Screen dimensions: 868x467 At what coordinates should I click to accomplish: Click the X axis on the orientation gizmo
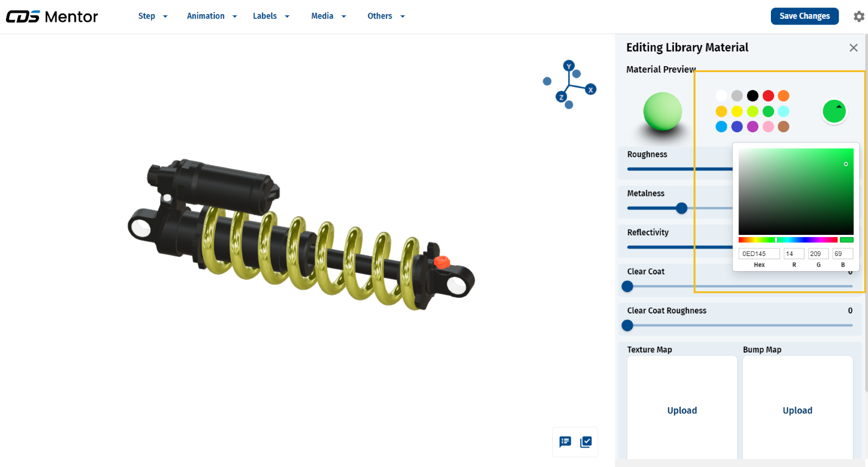591,89
